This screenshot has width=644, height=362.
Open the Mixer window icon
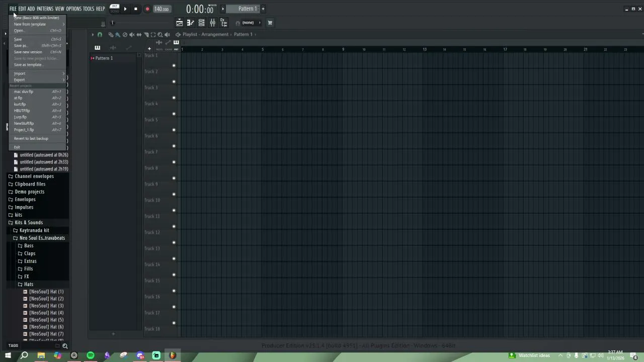(x=212, y=23)
